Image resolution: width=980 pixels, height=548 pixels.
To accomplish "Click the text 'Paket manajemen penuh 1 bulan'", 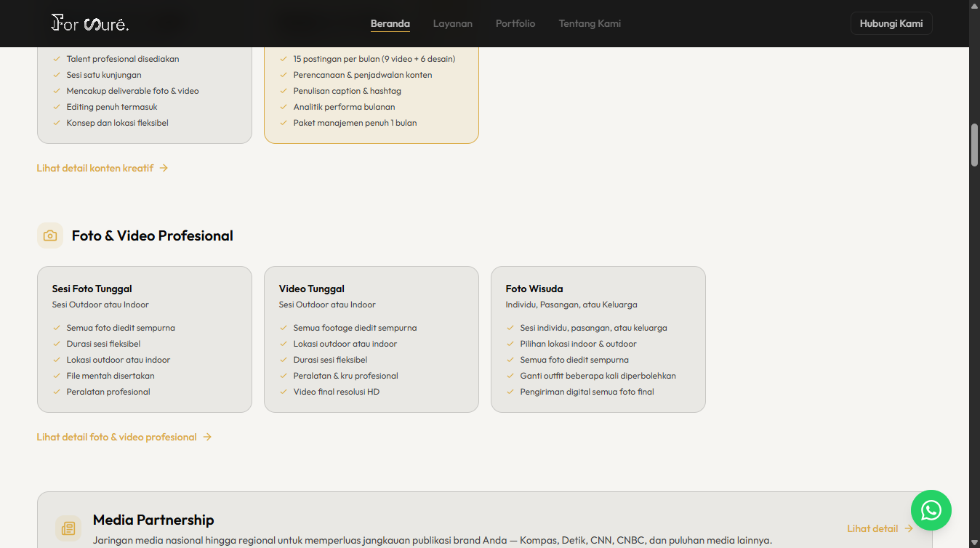I will pos(356,123).
